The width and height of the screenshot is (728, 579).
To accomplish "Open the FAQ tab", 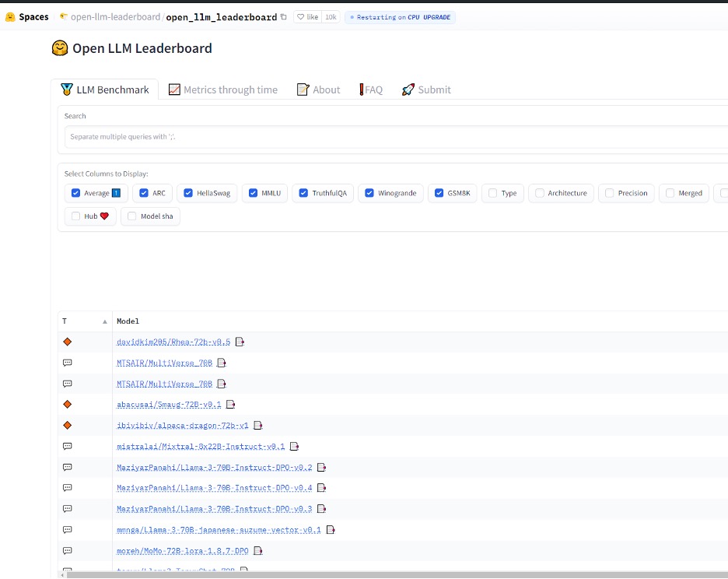I will pyautogui.click(x=371, y=89).
